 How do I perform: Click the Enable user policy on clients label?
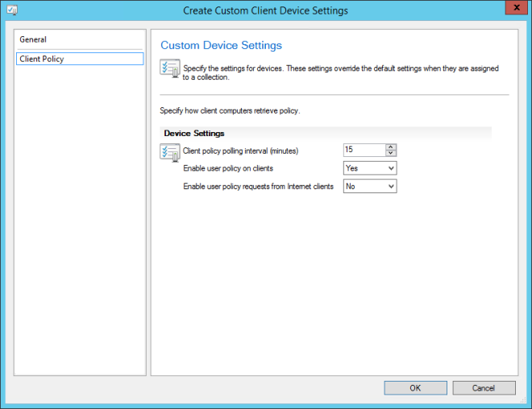tap(228, 168)
